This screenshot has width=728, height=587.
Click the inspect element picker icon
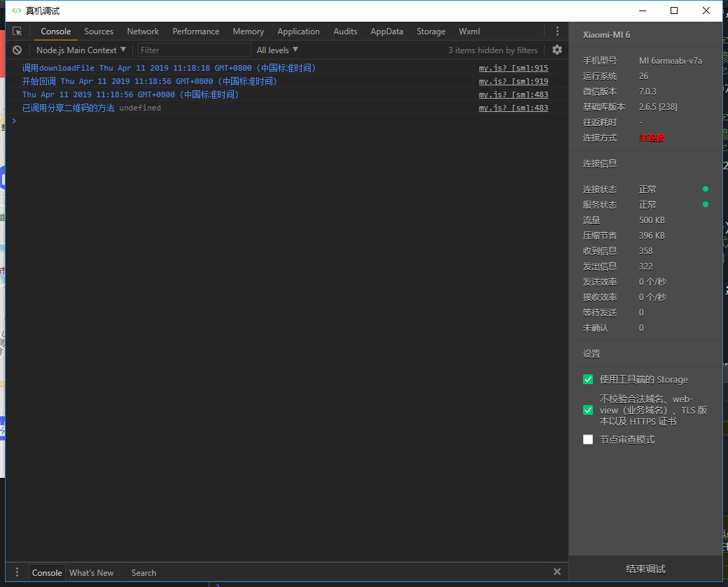pyautogui.click(x=17, y=31)
